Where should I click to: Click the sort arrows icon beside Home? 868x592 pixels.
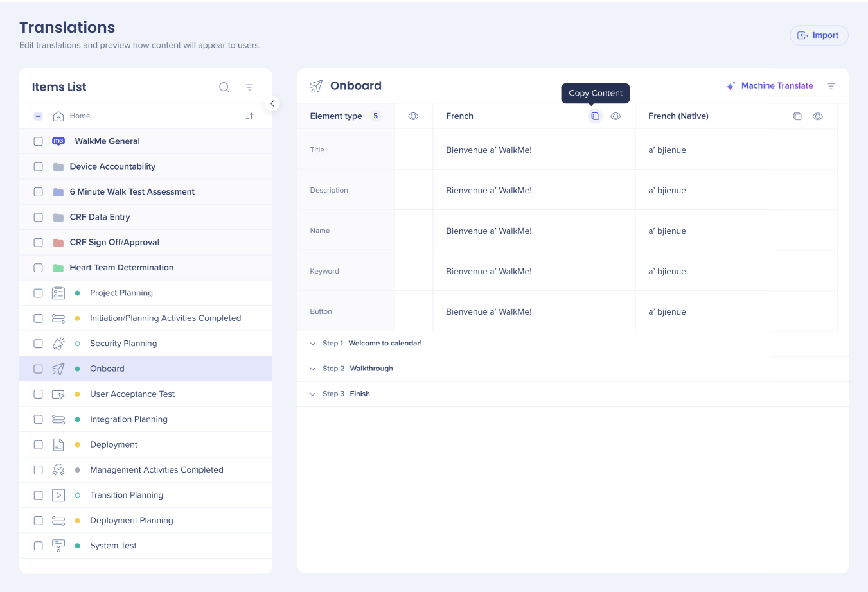(249, 116)
